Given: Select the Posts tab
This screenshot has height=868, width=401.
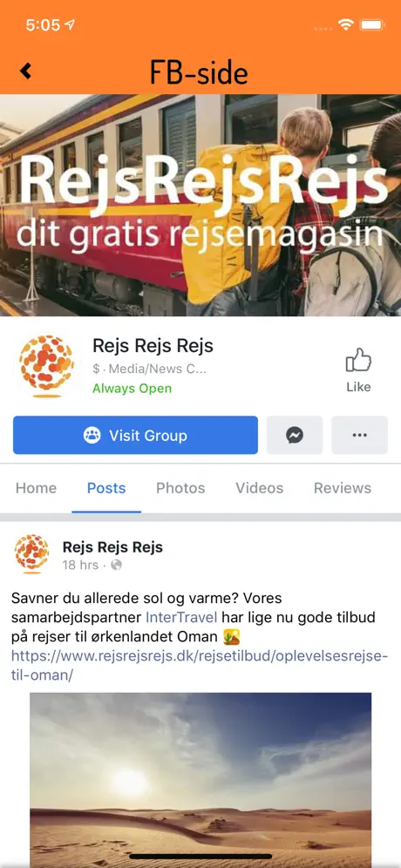Looking at the screenshot, I should tap(106, 488).
